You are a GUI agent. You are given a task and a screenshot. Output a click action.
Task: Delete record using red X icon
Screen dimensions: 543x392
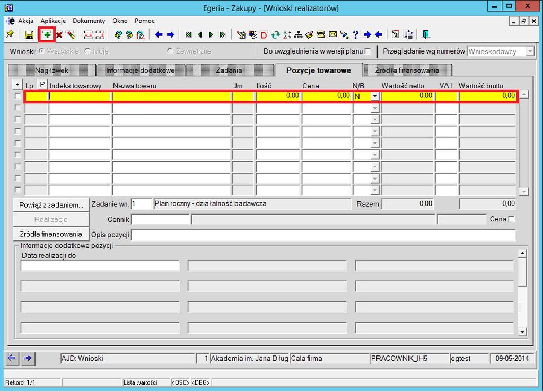[x=59, y=34]
